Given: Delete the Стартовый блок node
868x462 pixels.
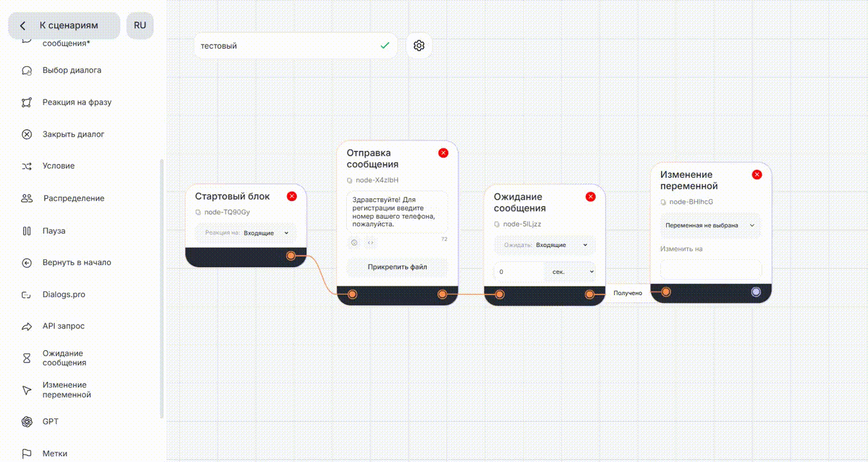Looking at the screenshot, I should click(292, 196).
